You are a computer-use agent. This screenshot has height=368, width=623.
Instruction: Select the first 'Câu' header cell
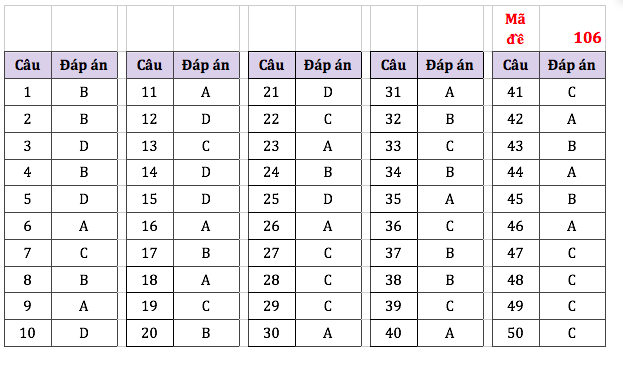pyautogui.click(x=28, y=65)
